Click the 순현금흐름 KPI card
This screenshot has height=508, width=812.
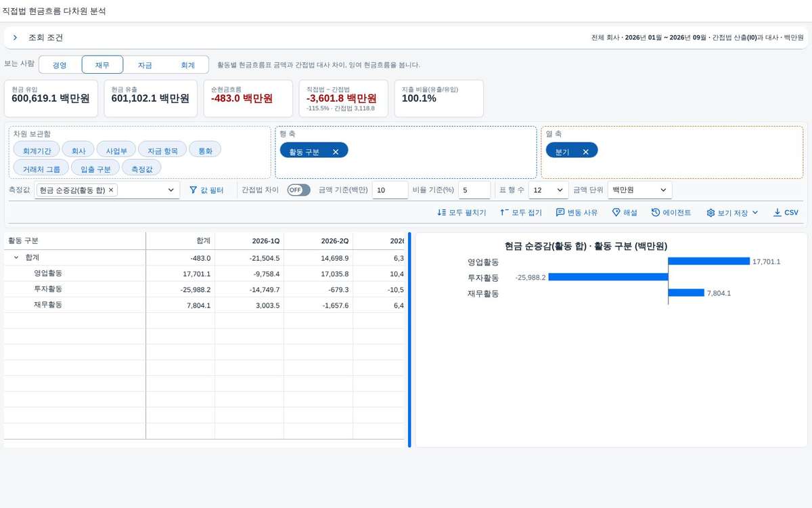[x=248, y=98]
